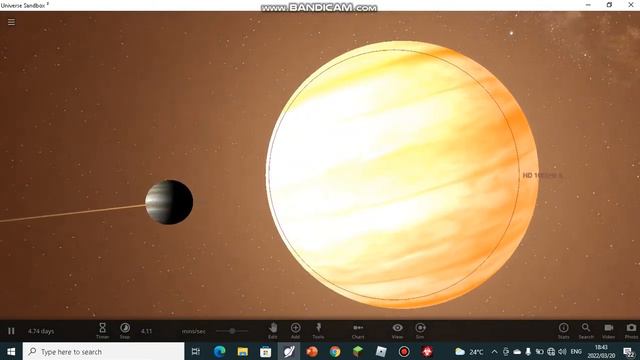This screenshot has width=640, height=360.
Task: Open the Sim settings panel
Action: (420, 331)
